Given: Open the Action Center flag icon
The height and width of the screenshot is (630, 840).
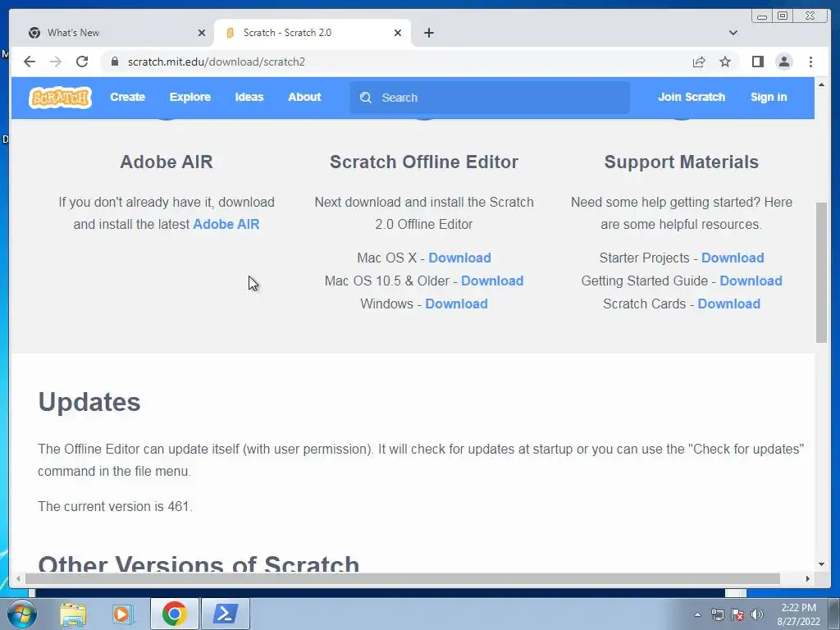Looking at the screenshot, I should (737, 615).
